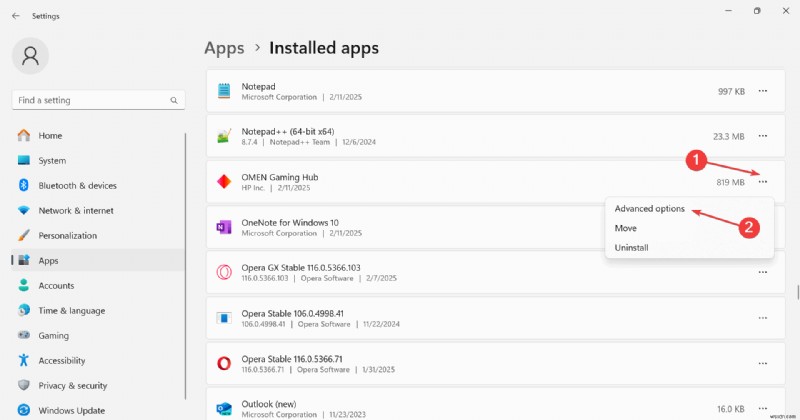The height and width of the screenshot is (420, 800).
Task: Choose Uninstall in the context menu
Action: tap(689, 248)
